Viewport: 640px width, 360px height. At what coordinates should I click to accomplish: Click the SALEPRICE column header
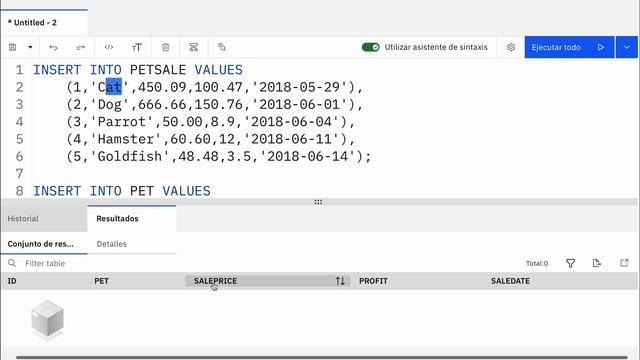pyautogui.click(x=215, y=281)
